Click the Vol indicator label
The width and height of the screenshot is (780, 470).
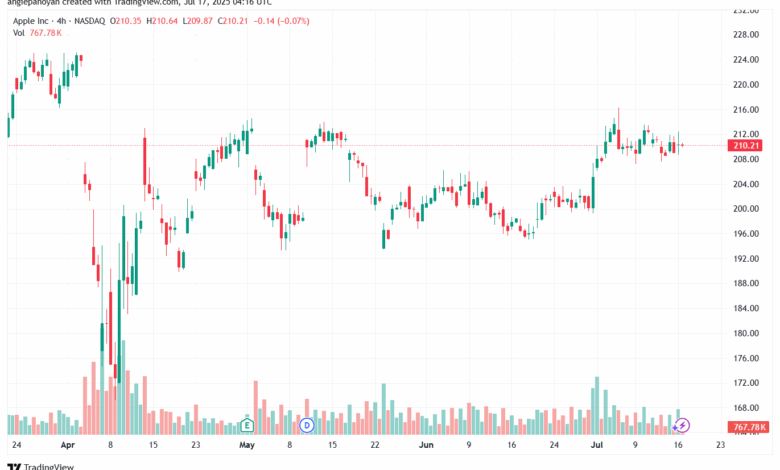pos(19,33)
